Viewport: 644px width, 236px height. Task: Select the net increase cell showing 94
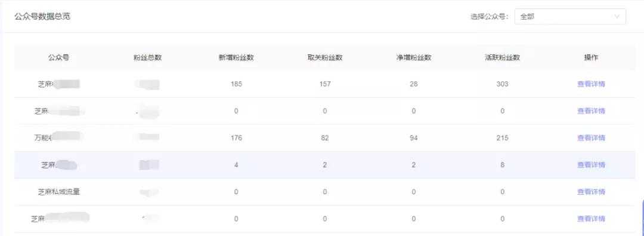tap(414, 138)
